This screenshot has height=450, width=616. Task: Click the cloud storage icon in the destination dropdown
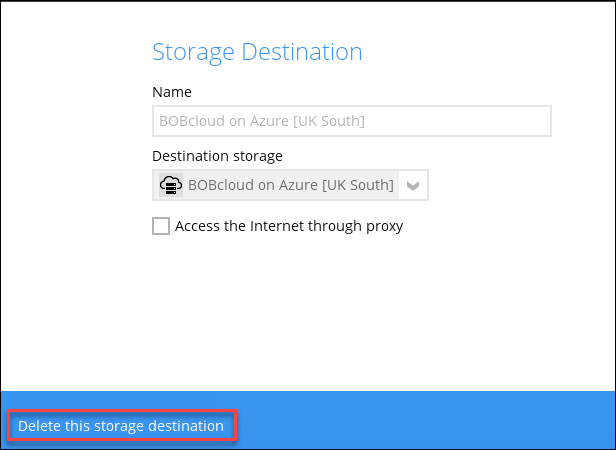pyautogui.click(x=171, y=185)
